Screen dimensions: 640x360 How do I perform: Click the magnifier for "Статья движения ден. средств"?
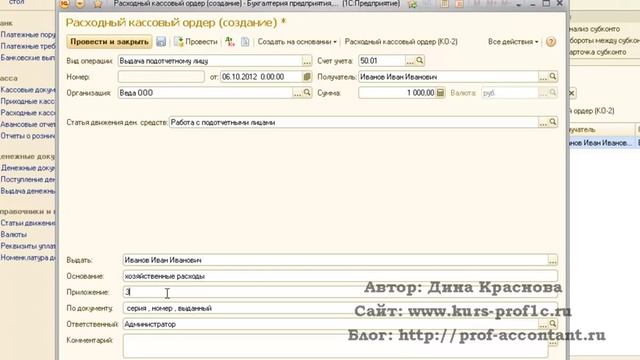(553, 122)
